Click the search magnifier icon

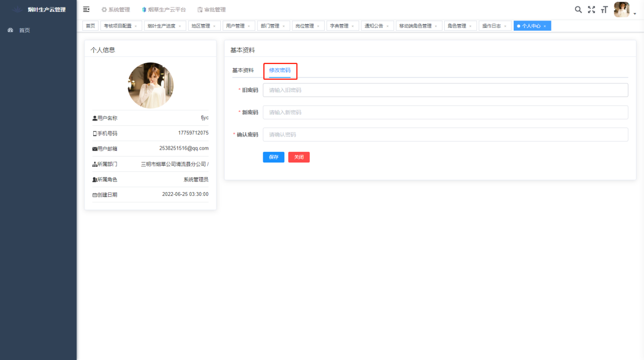tap(578, 10)
